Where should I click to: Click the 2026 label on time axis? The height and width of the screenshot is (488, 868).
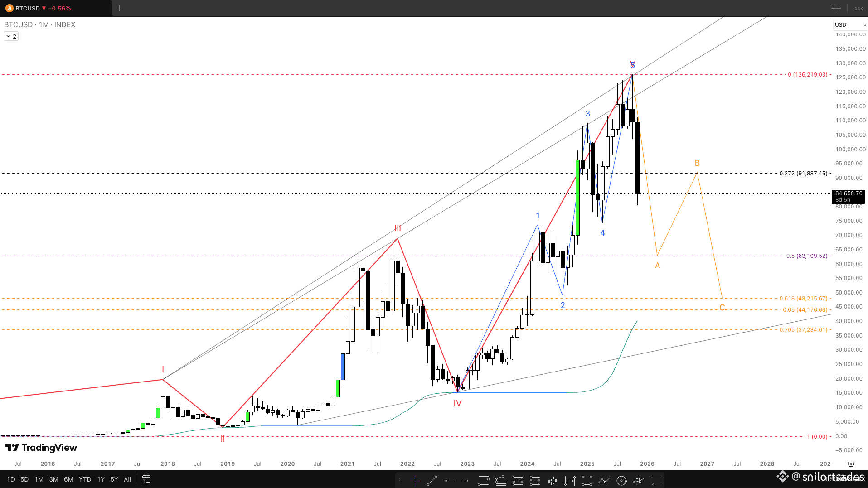647,464
